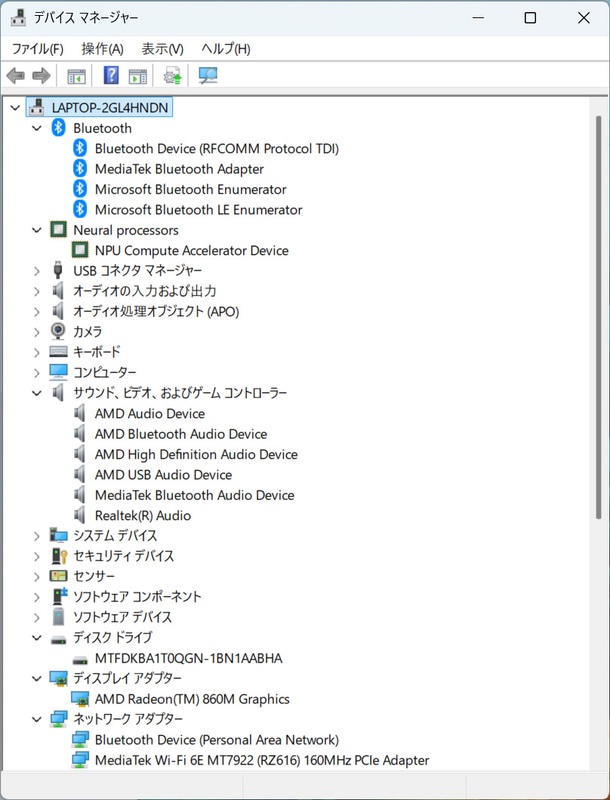Image resolution: width=610 pixels, height=800 pixels.
Task: Open the 表示(V) menu
Action: [162, 49]
